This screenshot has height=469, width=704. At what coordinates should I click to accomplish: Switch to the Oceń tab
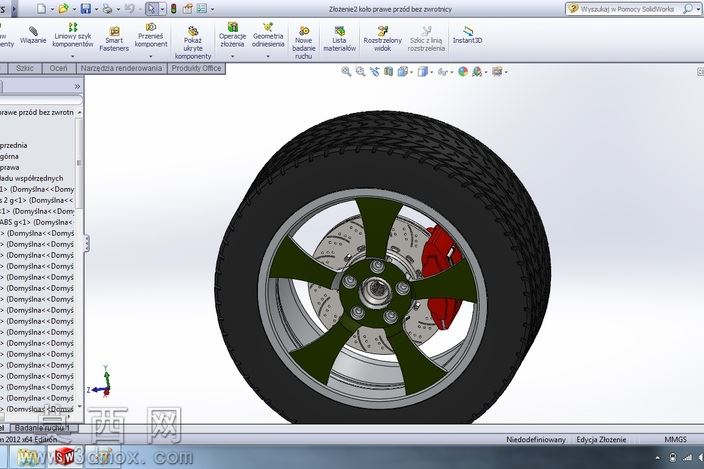coord(58,68)
